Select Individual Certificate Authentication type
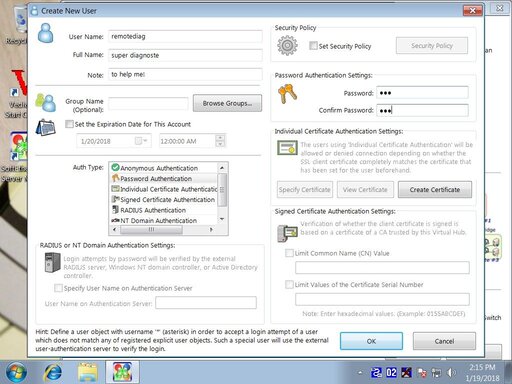The image size is (512, 384). point(164,189)
